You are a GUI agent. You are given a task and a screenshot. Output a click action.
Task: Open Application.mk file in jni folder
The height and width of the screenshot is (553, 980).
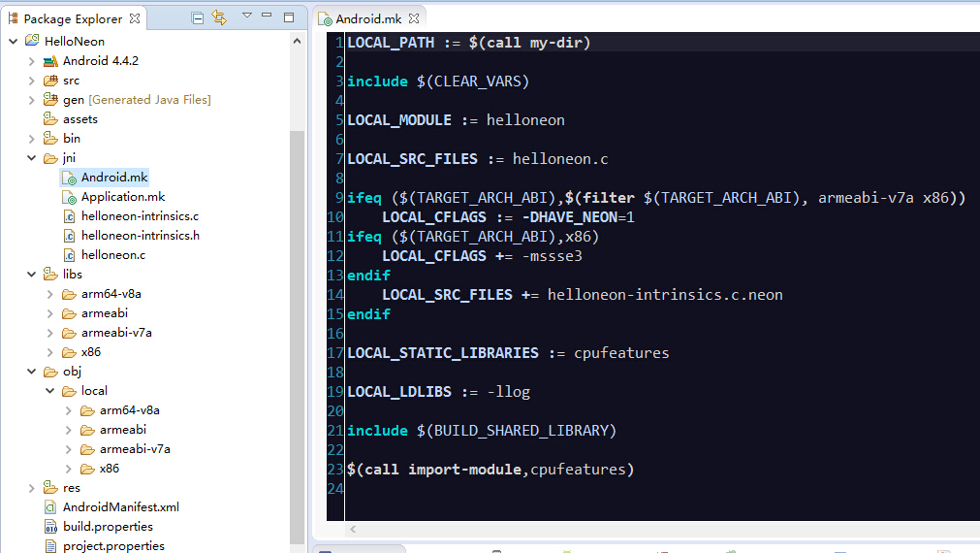122,197
